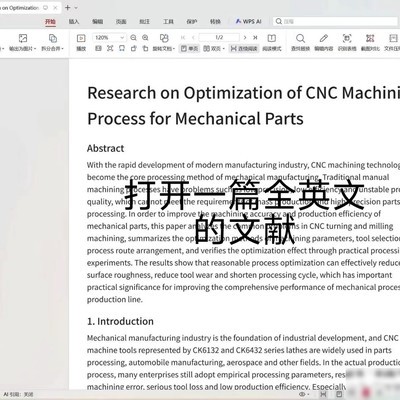Enter 阅读模式 reading mode
Screen dimensions: 400x400
272,42
